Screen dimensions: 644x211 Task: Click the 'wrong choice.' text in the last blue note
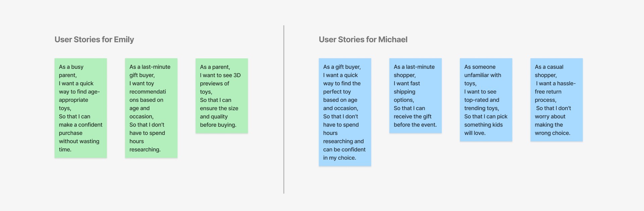[x=552, y=133]
